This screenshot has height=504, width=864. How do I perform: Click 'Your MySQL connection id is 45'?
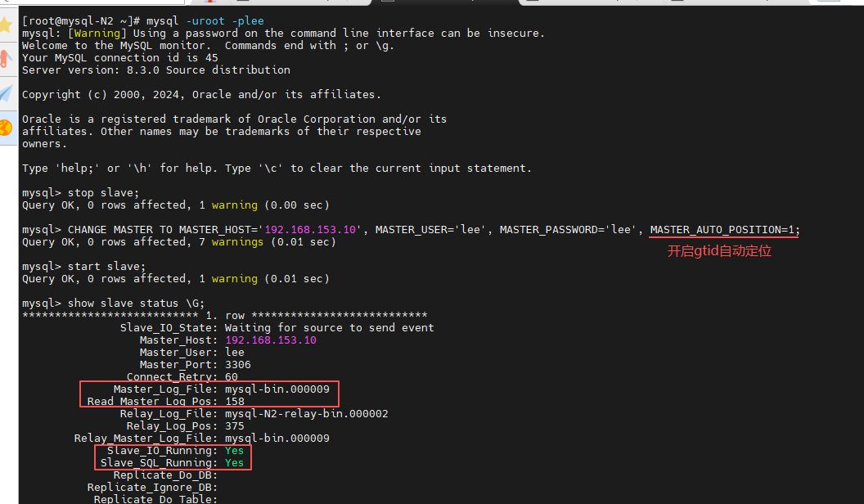[120, 58]
